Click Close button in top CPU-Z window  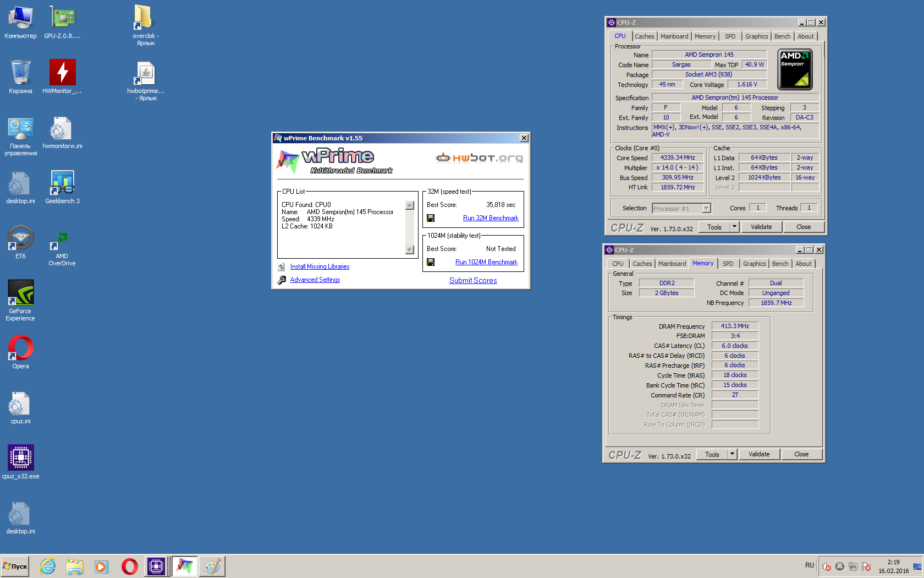coord(804,227)
